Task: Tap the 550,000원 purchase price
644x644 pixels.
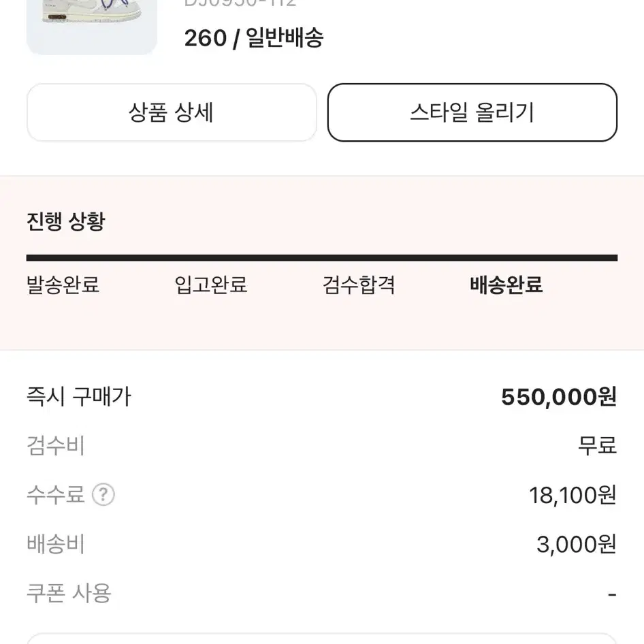Action: tap(559, 397)
